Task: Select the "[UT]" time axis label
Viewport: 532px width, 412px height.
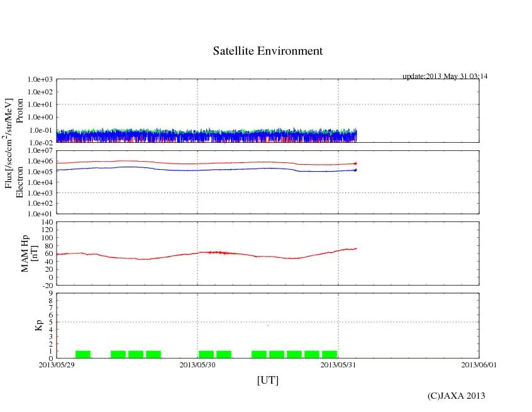Action: pyautogui.click(x=268, y=380)
